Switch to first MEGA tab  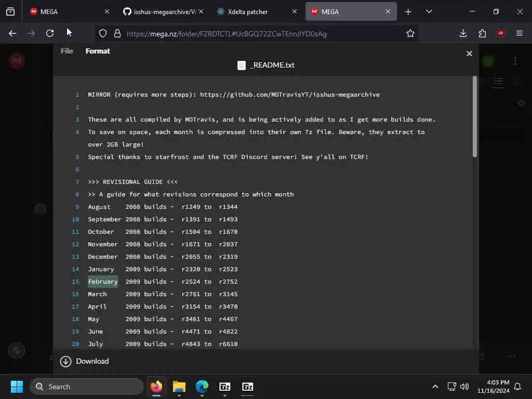tap(70, 11)
